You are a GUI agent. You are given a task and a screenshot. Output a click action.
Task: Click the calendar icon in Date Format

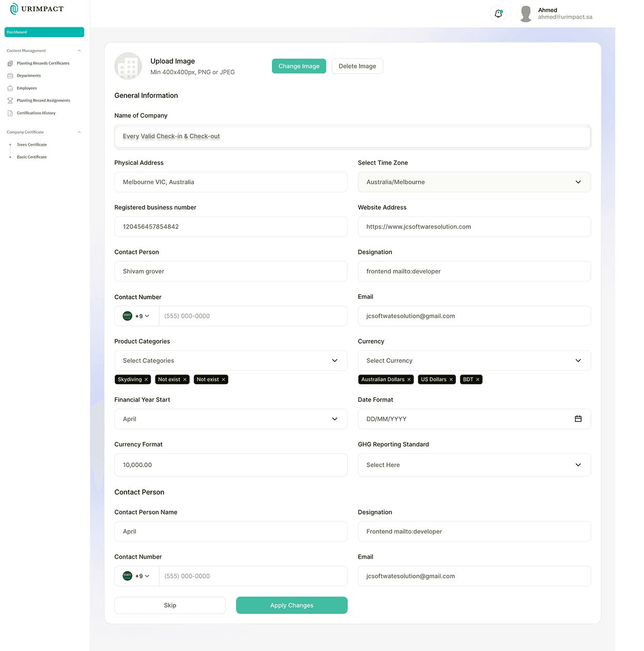[578, 419]
